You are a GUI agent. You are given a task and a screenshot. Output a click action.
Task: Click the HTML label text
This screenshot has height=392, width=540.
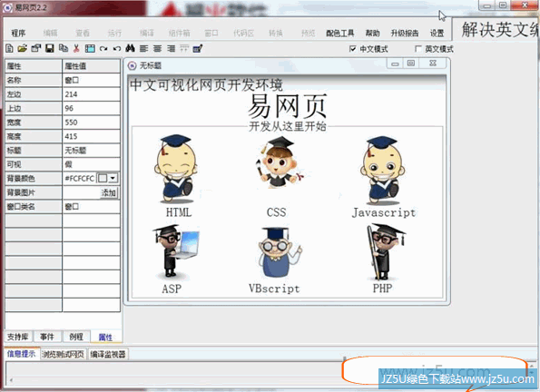[179, 212]
